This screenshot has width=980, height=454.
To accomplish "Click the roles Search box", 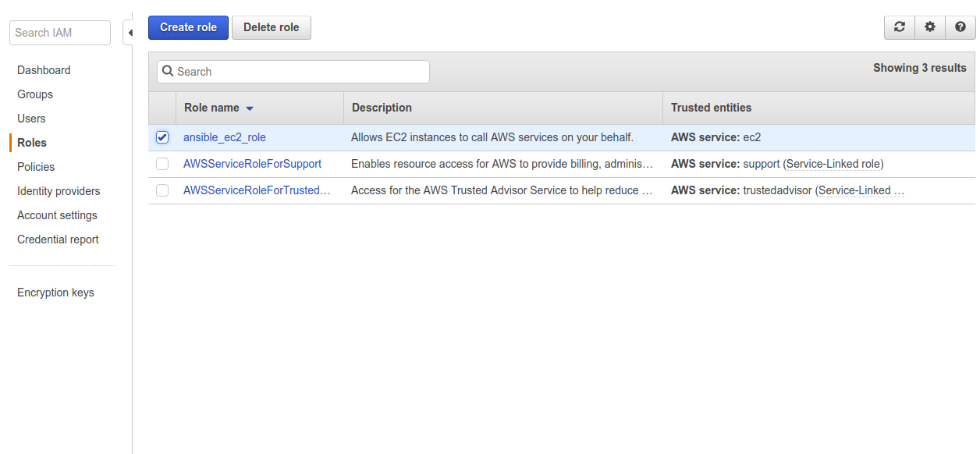I will click(x=293, y=72).
